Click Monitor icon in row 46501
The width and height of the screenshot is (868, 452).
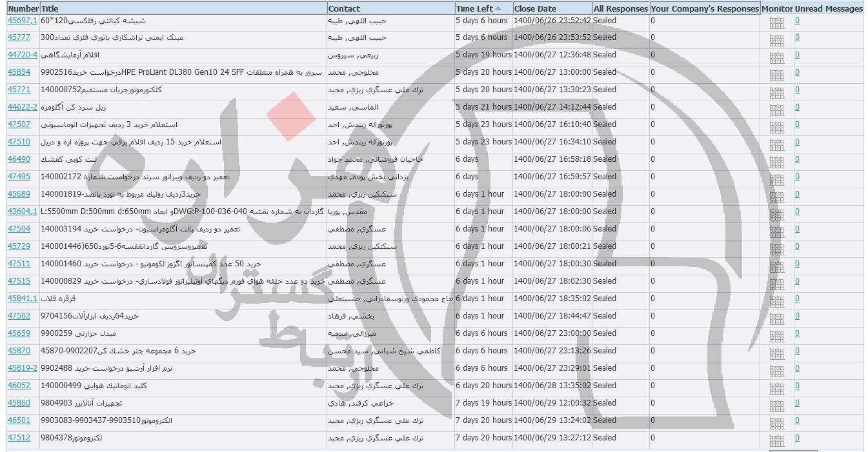[776, 423]
